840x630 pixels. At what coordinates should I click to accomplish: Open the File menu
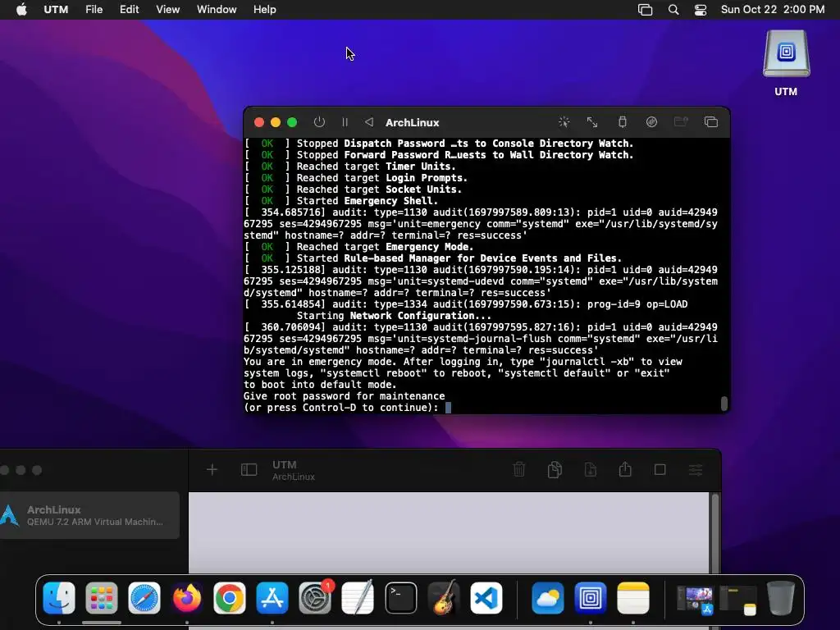pos(94,10)
